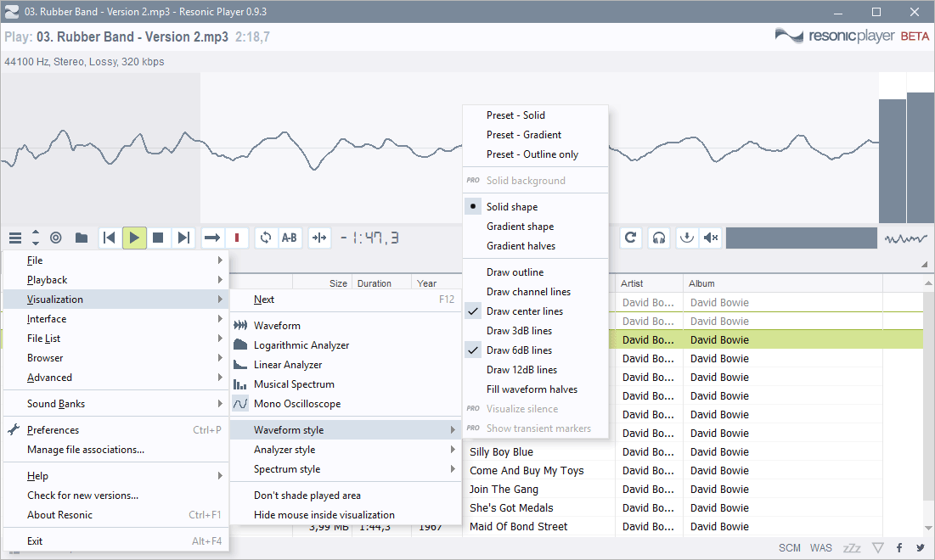Select Logarithmic Analyzer visualization
Image resolution: width=935 pixels, height=560 pixels.
tap(346, 345)
